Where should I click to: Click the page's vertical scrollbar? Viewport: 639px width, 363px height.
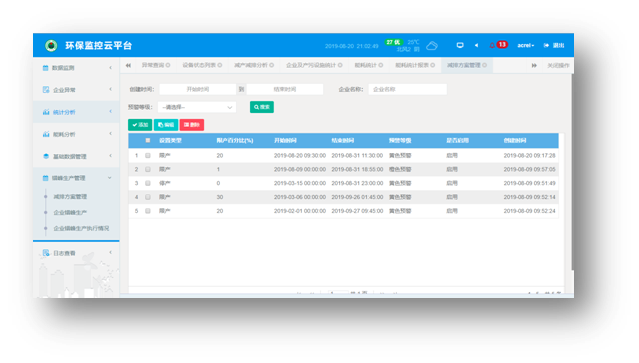572,171
